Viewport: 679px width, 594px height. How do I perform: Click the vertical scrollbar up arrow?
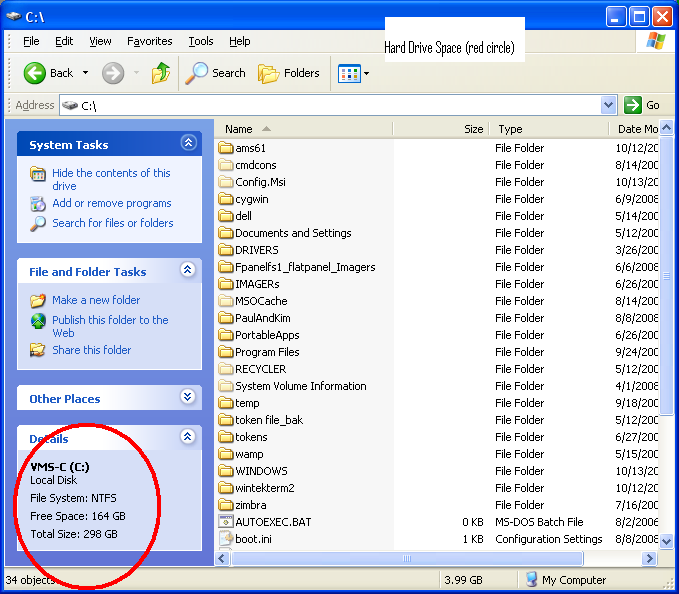click(666, 128)
